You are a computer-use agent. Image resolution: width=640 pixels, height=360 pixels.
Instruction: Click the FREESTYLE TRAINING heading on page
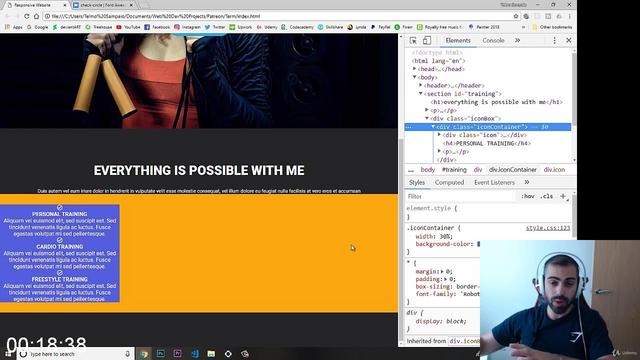coord(60,279)
